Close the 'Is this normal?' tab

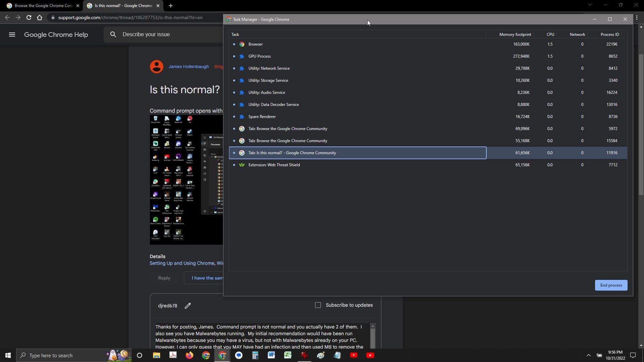pyautogui.click(x=158, y=6)
